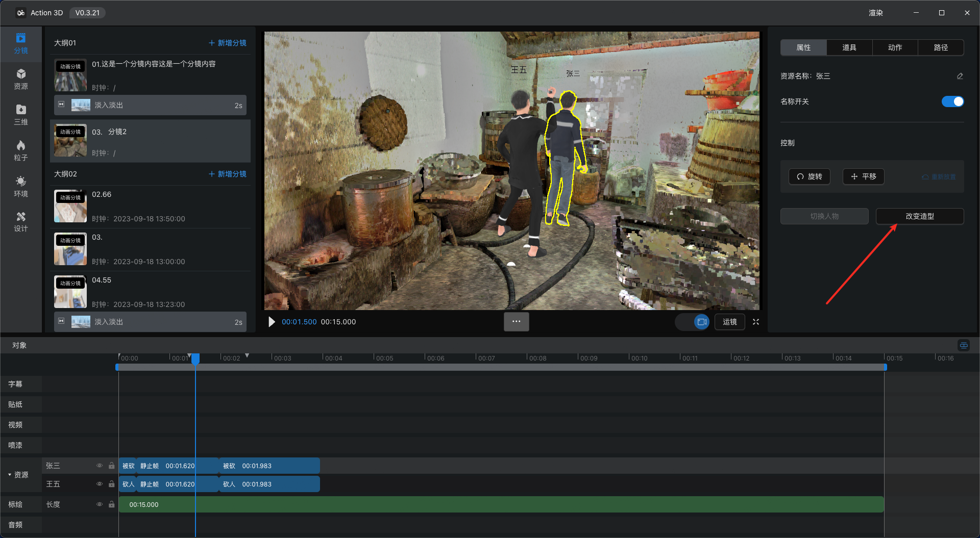Click the 对象 timeline panel header

point(19,345)
